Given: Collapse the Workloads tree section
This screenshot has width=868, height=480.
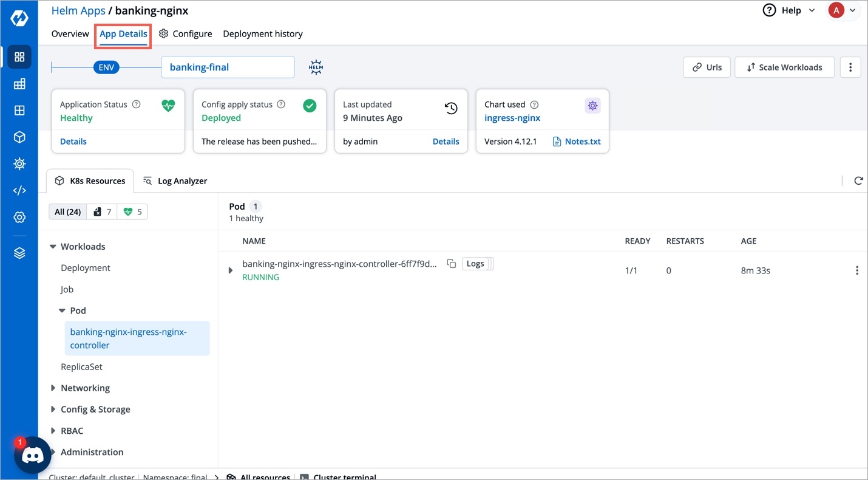Looking at the screenshot, I should [x=53, y=246].
